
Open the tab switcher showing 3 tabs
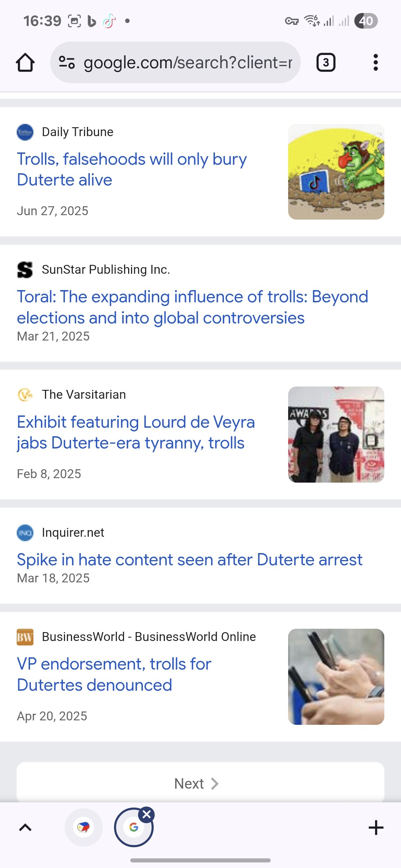(x=326, y=62)
